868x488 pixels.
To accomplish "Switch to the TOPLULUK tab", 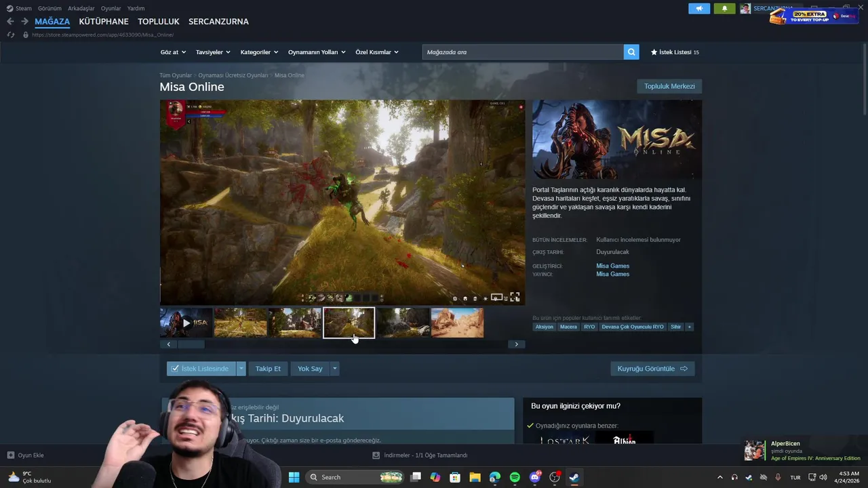I will (x=159, y=22).
